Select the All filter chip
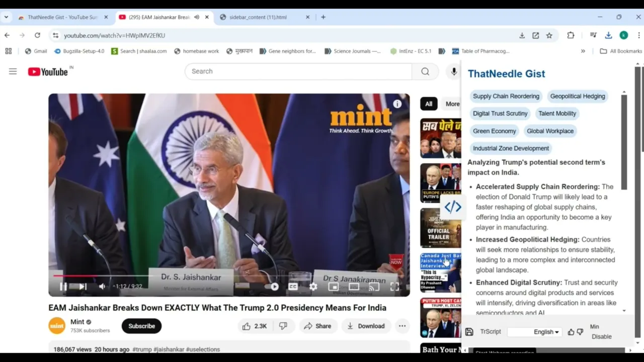 coord(429,104)
